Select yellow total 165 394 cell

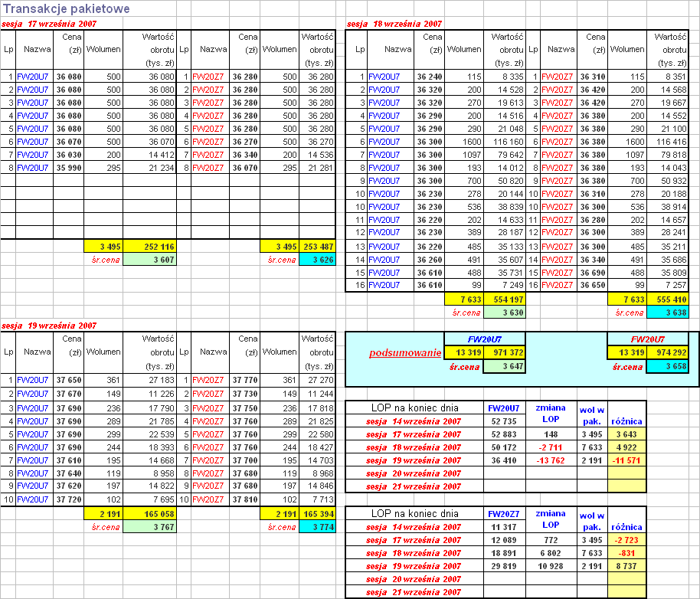click(x=317, y=514)
